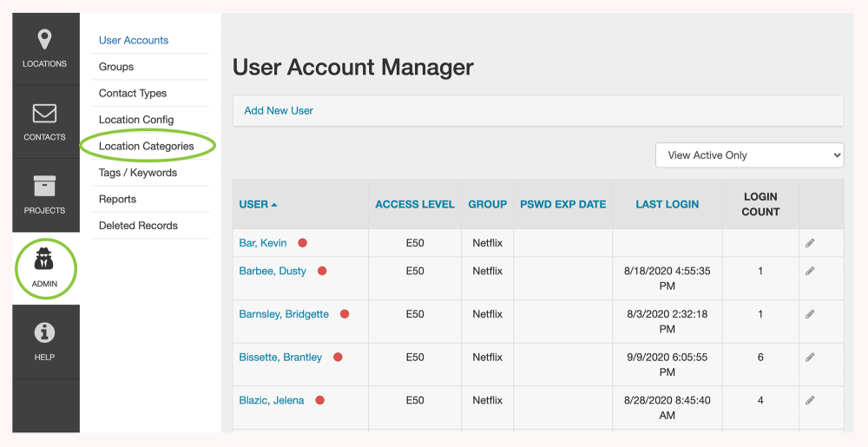Open the Help info icon
Viewport: 868px width, 447px height.
click(44, 333)
